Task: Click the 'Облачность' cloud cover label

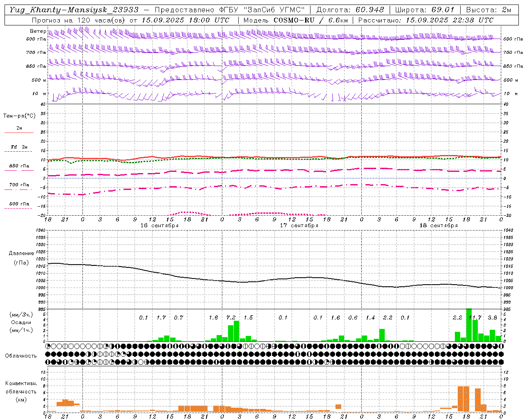Action: click(x=21, y=356)
